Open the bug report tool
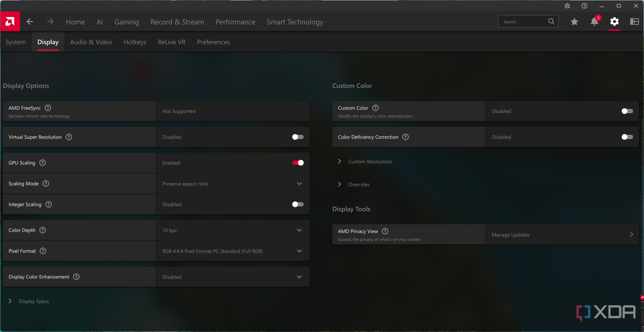This screenshot has height=332, width=644. pos(567,6)
